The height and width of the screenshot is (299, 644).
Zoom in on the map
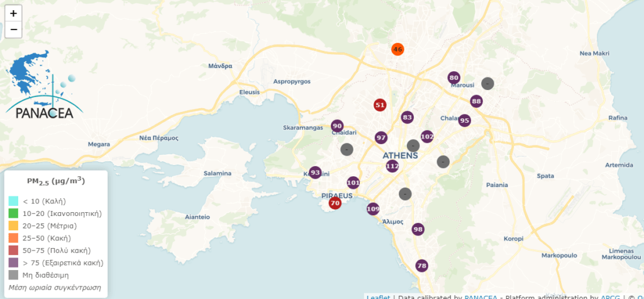point(14,13)
